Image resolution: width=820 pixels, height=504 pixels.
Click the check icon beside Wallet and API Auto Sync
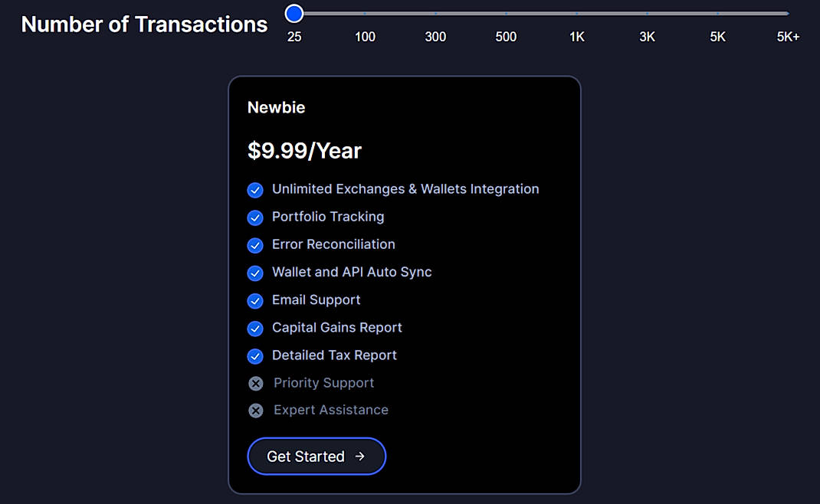coord(255,273)
